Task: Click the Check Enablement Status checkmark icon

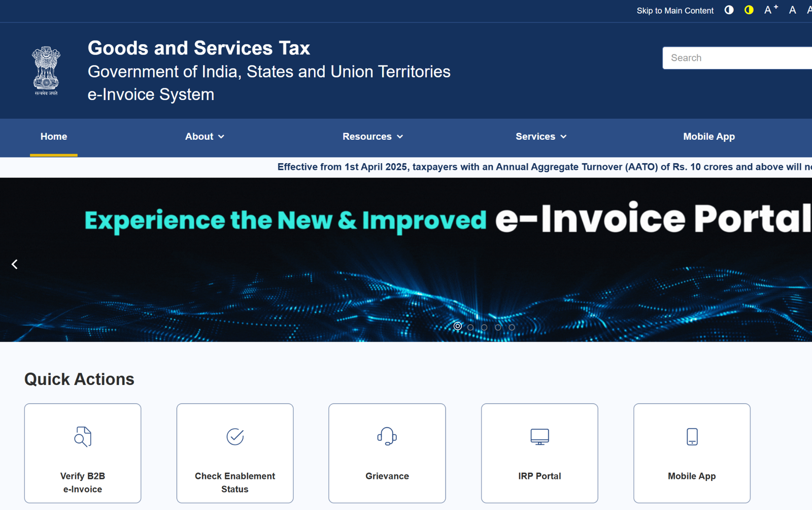Action: (234, 435)
